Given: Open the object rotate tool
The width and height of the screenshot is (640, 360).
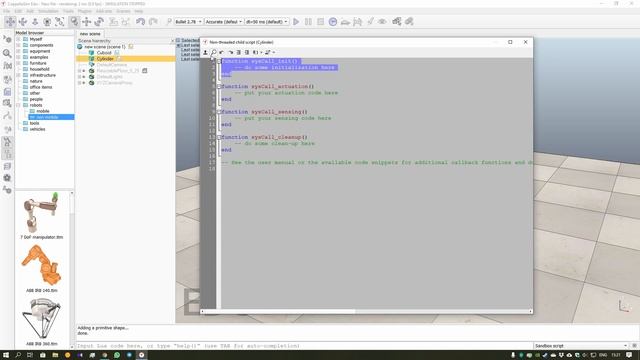Looking at the screenshot, I should coord(99,22).
